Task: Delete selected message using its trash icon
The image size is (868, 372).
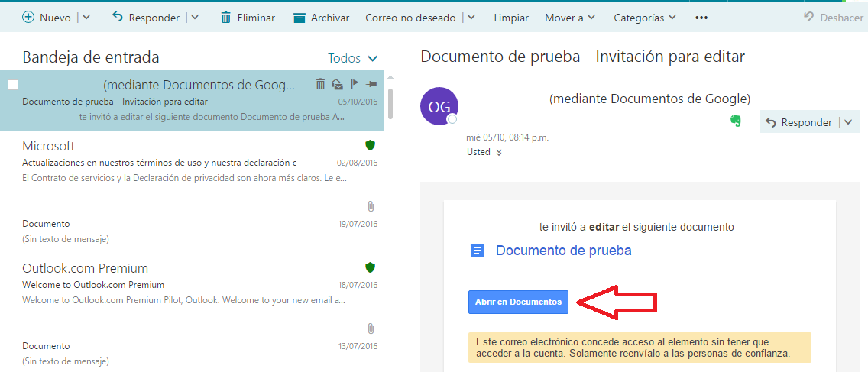Action: (320, 84)
